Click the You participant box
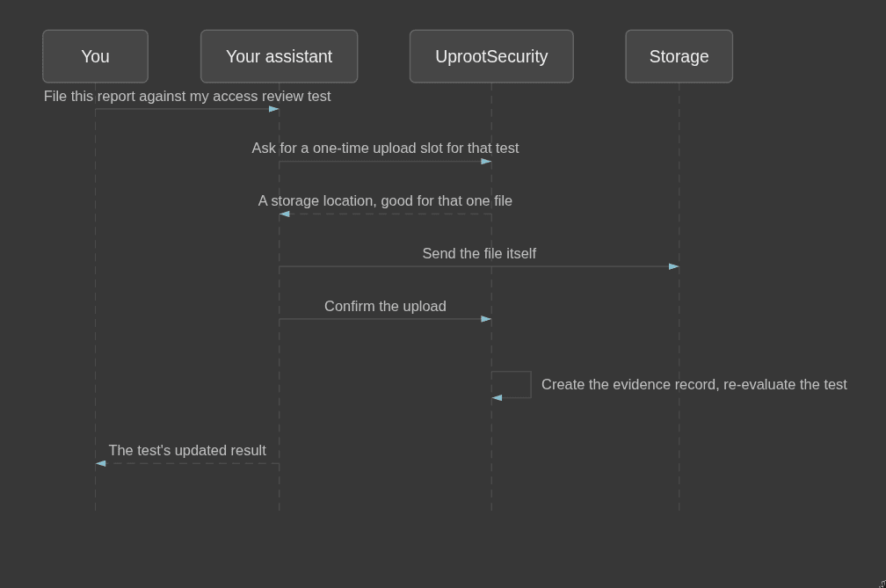Screen dimensions: 886x588 click(96, 56)
